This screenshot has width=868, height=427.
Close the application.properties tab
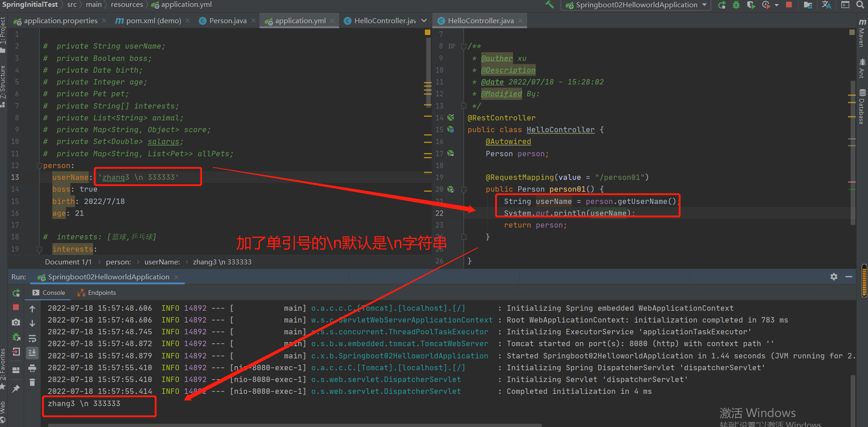click(104, 20)
